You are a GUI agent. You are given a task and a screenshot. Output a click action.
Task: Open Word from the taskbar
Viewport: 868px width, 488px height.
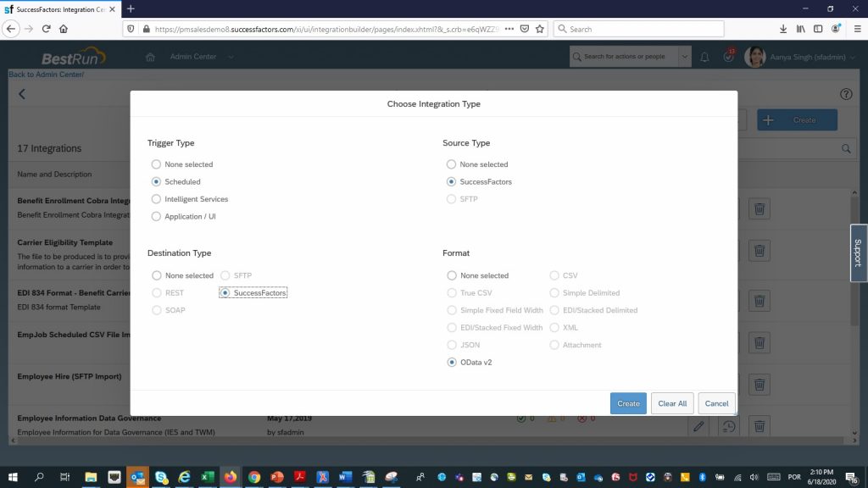[346, 477]
